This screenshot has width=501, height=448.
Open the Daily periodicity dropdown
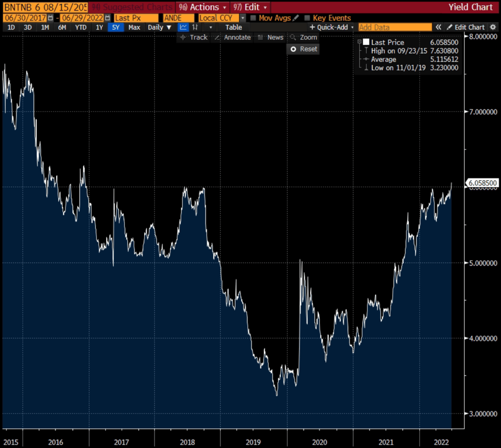click(x=159, y=27)
